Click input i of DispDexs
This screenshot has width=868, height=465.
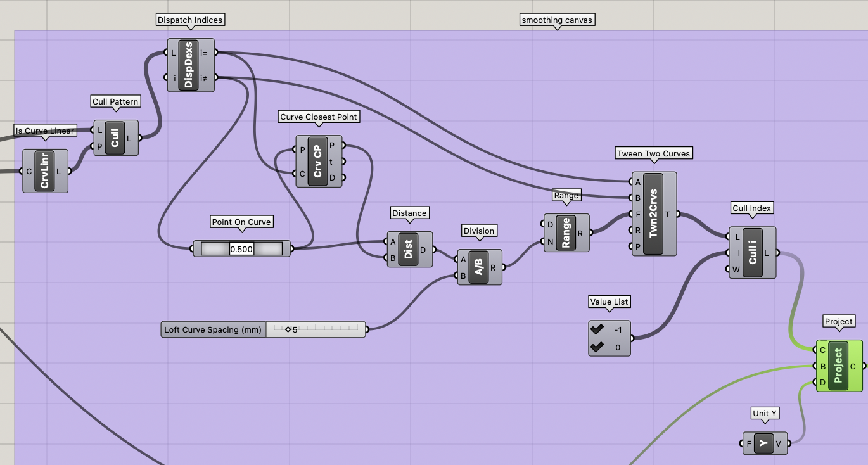(173, 78)
